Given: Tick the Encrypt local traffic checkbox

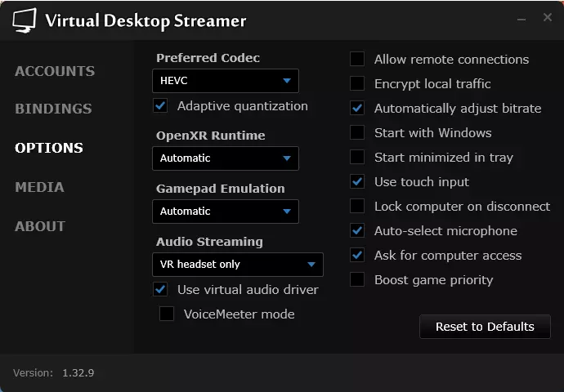Looking at the screenshot, I should [x=357, y=83].
